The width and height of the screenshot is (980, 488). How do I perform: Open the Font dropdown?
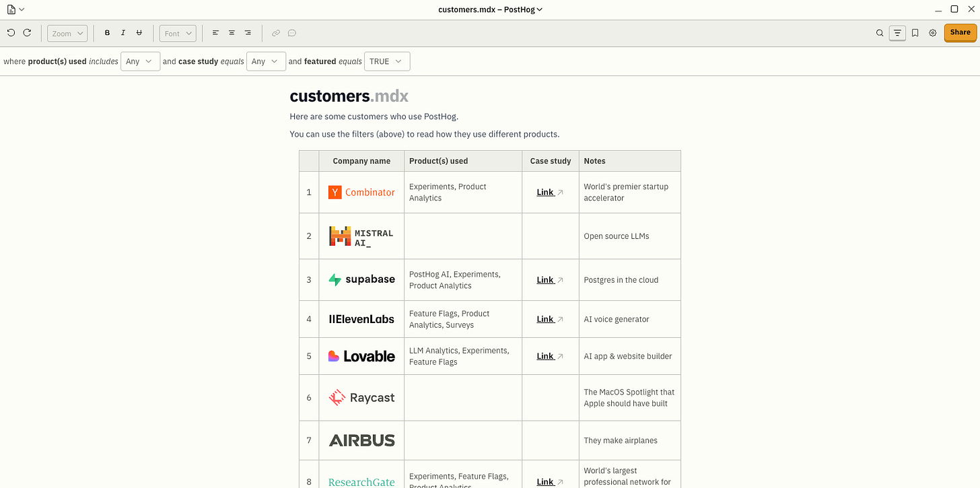click(x=178, y=33)
